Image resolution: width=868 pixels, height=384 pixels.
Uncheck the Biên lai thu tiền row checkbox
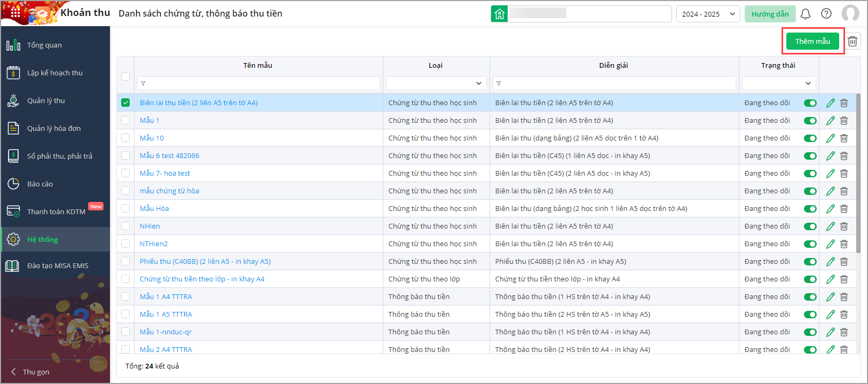coord(125,103)
